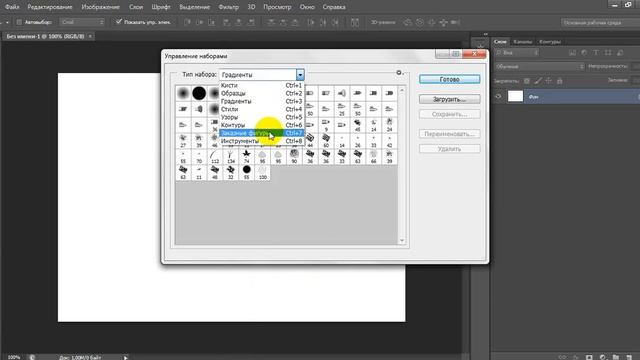The height and width of the screenshot is (360, 640).
Task: Open the workspace switcher dropdown at top right
Action: pyautogui.click(x=600, y=22)
